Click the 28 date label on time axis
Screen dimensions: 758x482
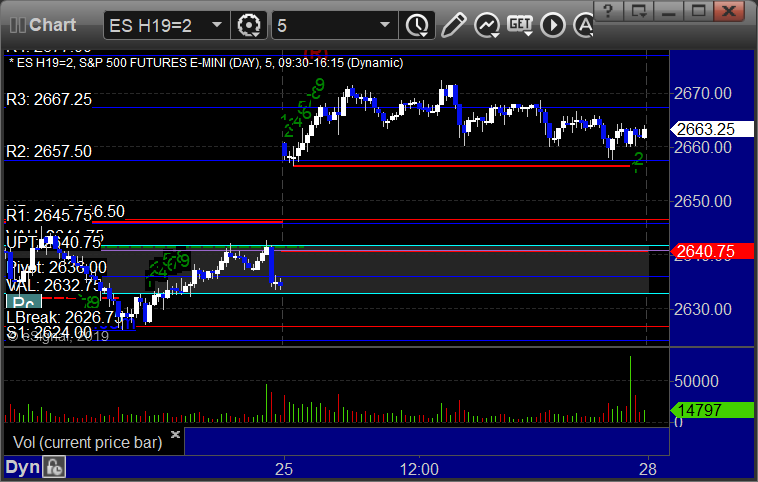pos(648,469)
